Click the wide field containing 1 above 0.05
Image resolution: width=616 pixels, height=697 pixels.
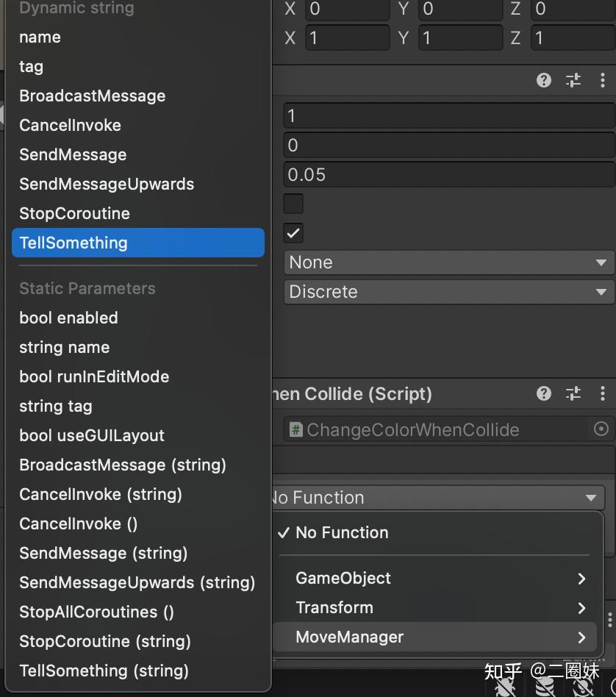[x=449, y=116]
